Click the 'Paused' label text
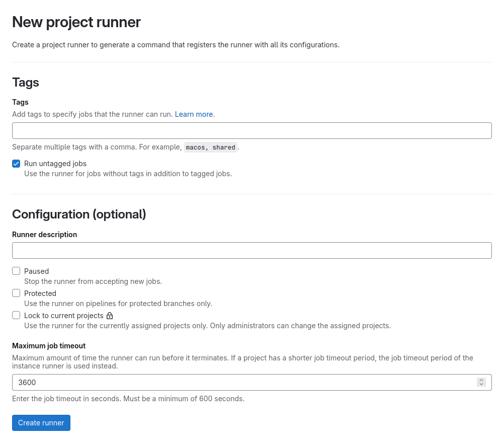Screen dimensions: 504x444 tap(36, 271)
